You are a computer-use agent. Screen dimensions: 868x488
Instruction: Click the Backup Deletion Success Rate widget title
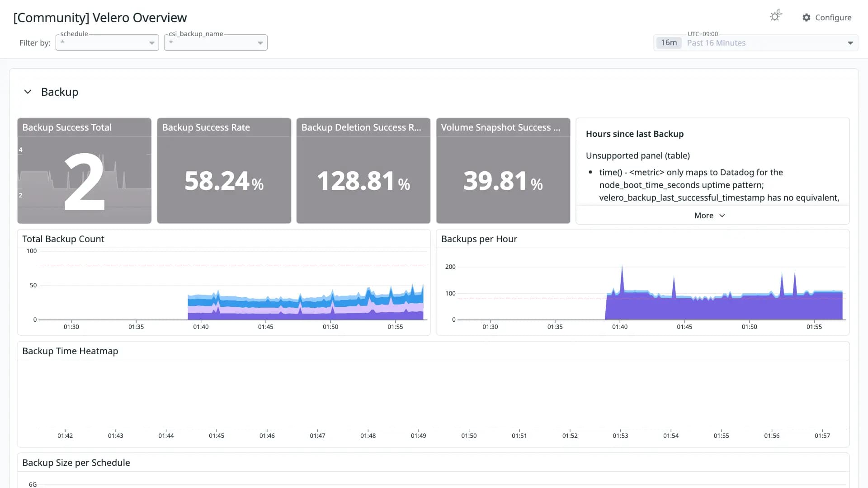[361, 127]
